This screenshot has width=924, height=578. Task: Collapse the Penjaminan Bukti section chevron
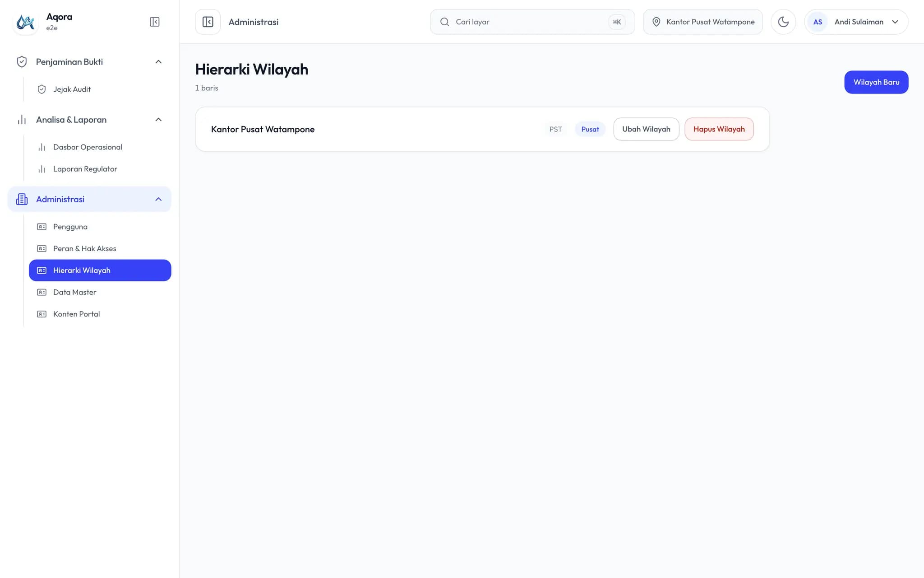pyautogui.click(x=158, y=62)
